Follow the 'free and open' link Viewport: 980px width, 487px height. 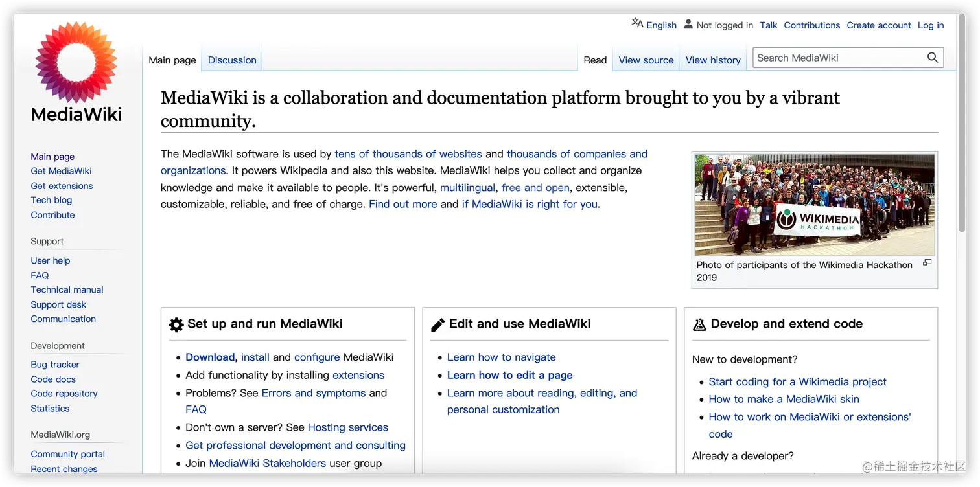click(535, 188)
